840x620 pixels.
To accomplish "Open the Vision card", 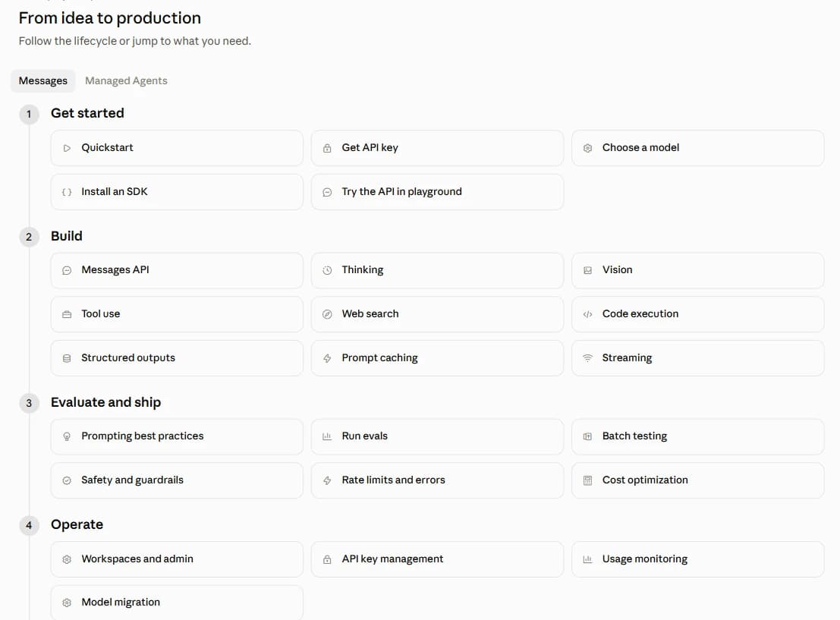I will (x=697, y=271).
